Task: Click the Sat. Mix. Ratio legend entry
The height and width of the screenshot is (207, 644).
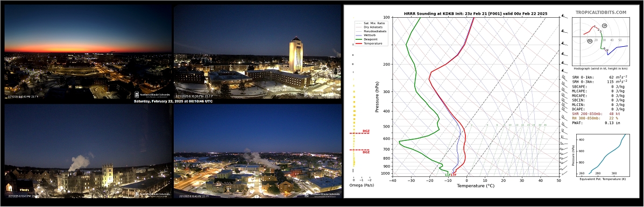Action: tap(370, 23)
